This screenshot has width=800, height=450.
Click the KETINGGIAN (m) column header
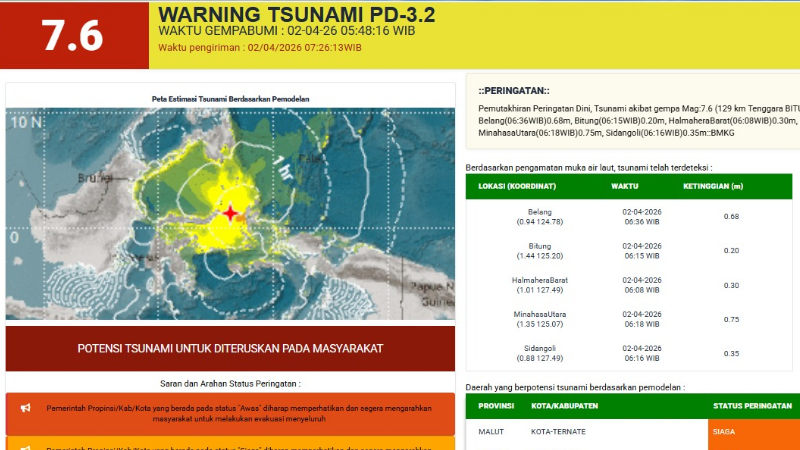click(x=712, y=186)
